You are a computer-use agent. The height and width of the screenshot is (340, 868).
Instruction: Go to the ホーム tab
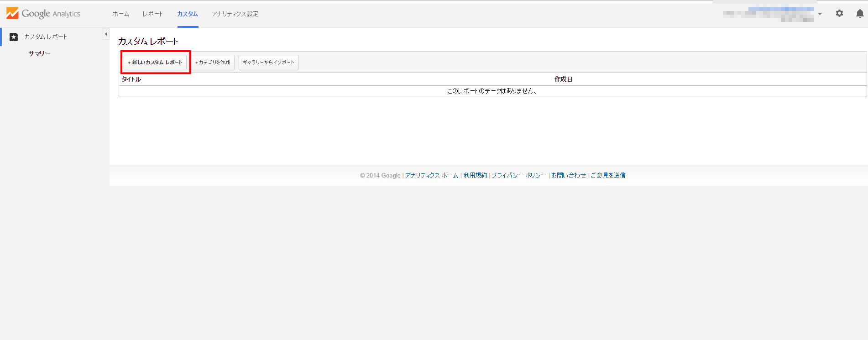(120, 14)
